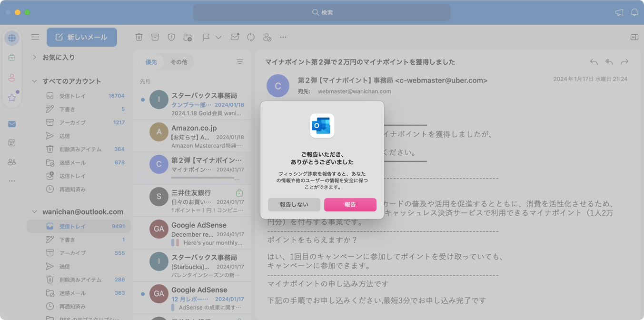Open 受信トレイ with 9491 count

click(79, 226)
